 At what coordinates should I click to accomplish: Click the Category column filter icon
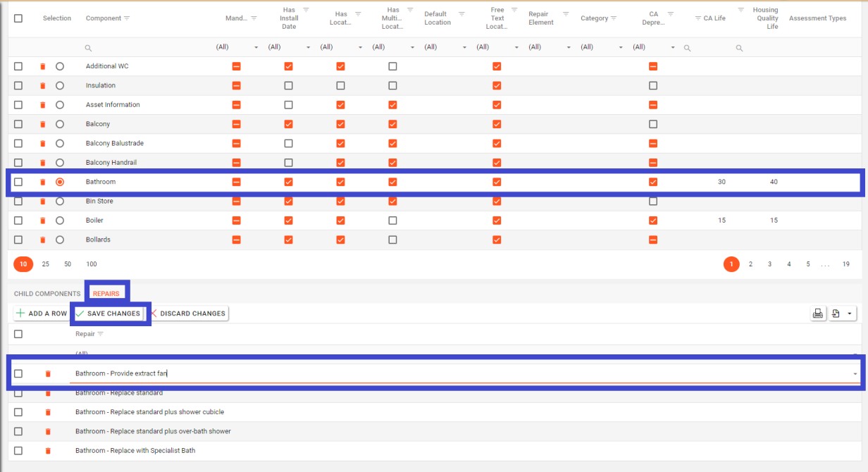(x=614, y=18)
